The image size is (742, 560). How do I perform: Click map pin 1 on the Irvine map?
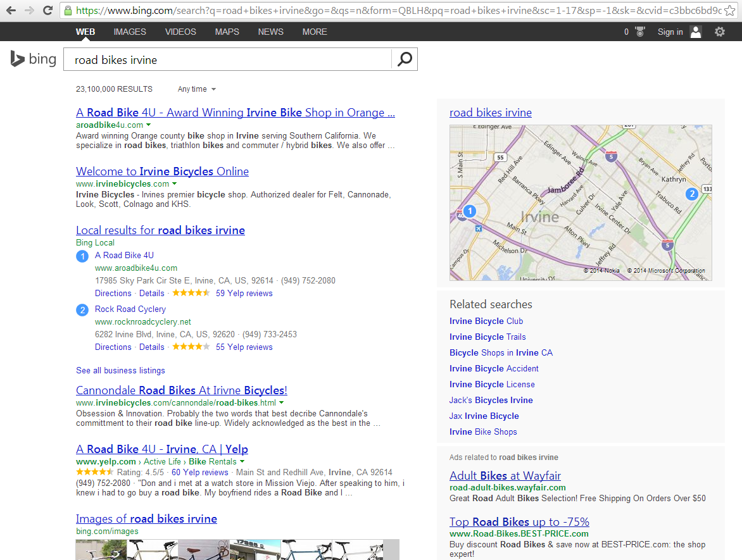click(470, 211)
